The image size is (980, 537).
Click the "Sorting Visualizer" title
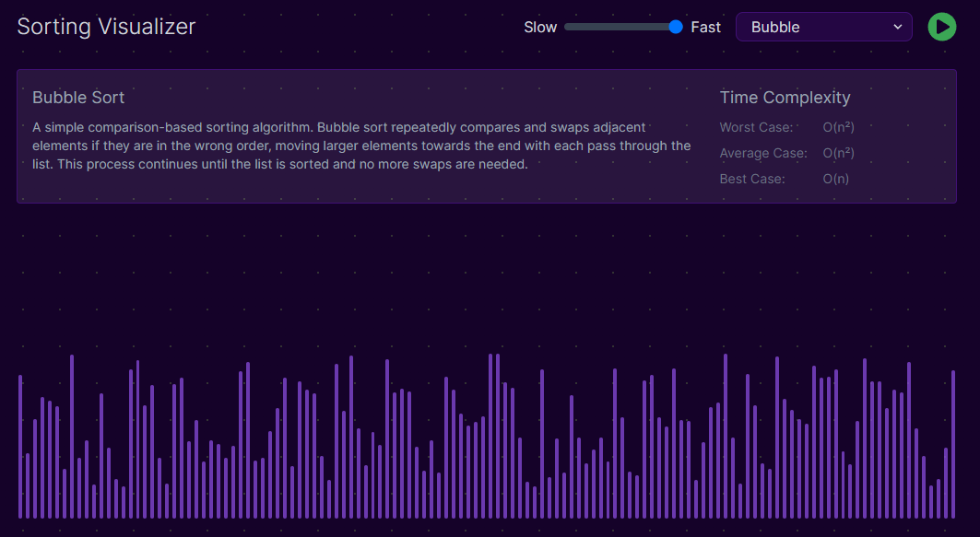106,26
